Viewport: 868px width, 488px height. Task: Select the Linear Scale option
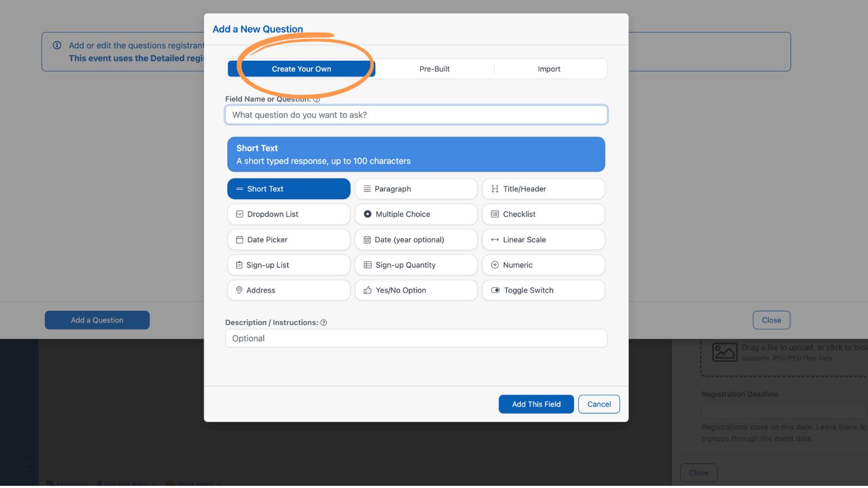[544, 240]
